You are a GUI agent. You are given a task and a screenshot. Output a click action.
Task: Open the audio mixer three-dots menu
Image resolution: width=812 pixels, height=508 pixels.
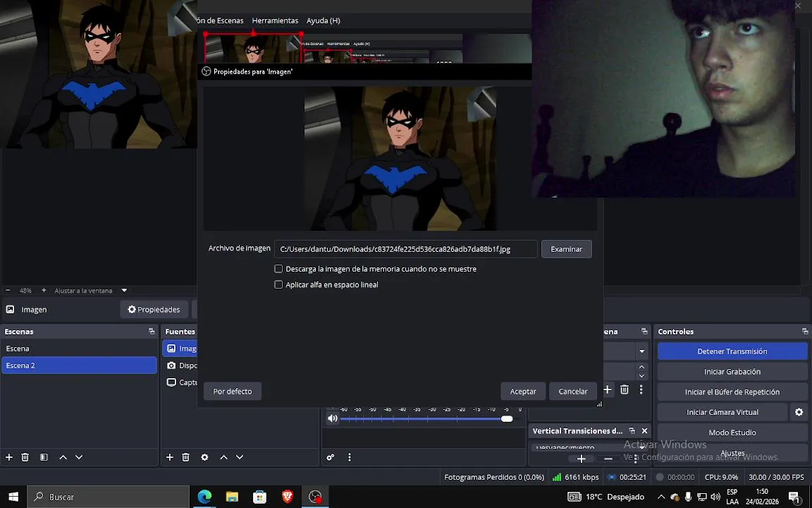[350, 457]
